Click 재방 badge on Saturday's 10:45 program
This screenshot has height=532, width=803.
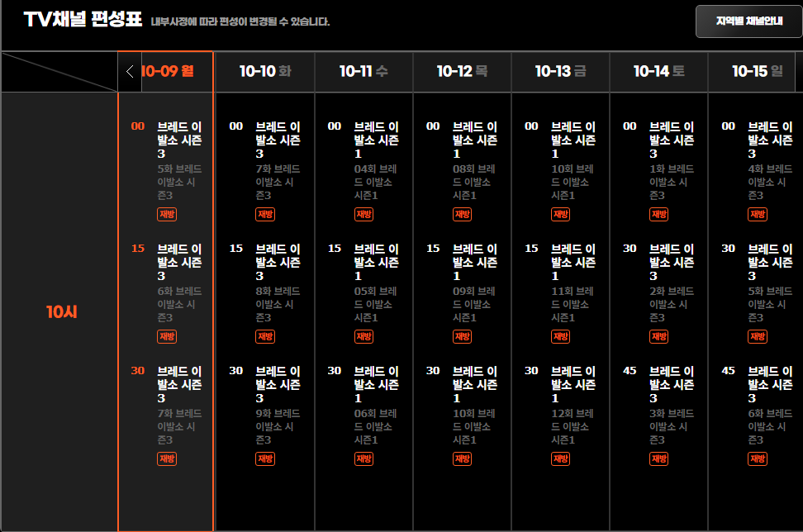[658, 459]
